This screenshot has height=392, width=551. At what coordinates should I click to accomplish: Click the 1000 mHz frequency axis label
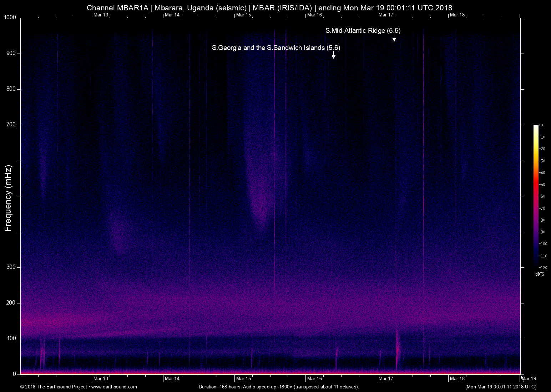click(x=10, y=17)
